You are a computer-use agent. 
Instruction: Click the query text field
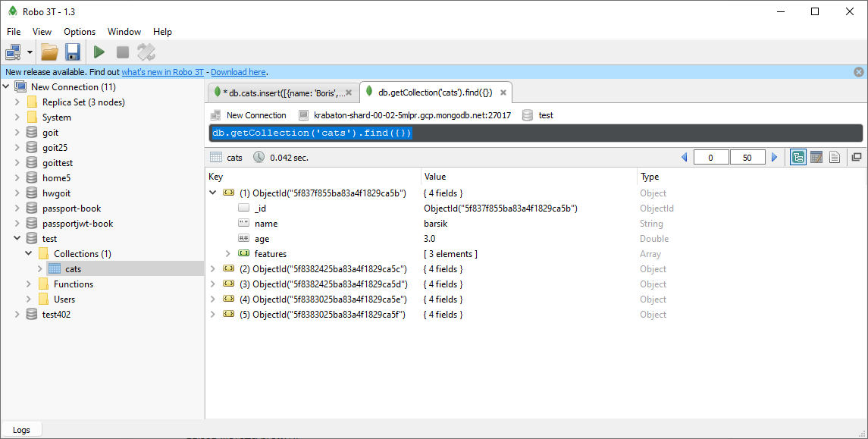pyautogui.click(x=536, y=133)
